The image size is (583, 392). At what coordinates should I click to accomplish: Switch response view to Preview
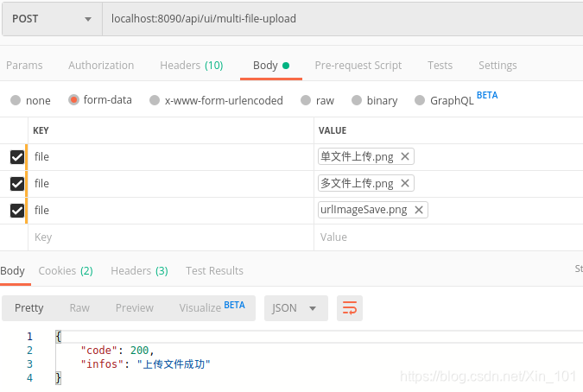coord(135,308)
